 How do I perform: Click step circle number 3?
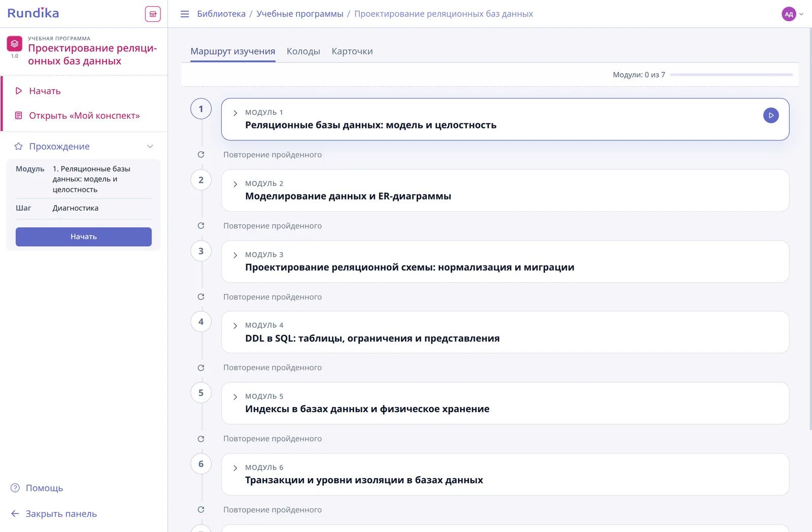tap(201, 251)
